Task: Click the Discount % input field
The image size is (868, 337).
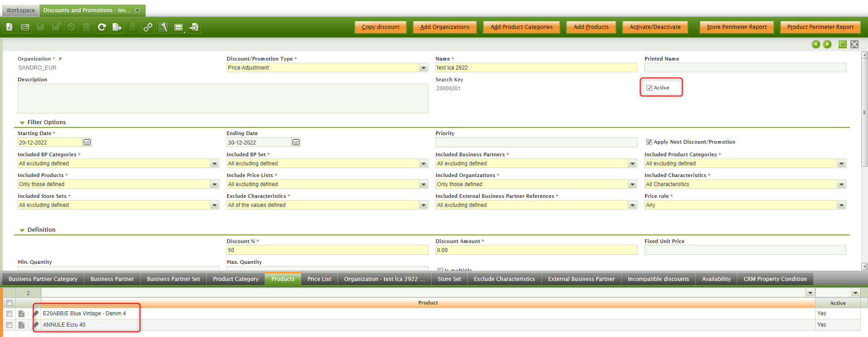Action: [x=327, y=250]
